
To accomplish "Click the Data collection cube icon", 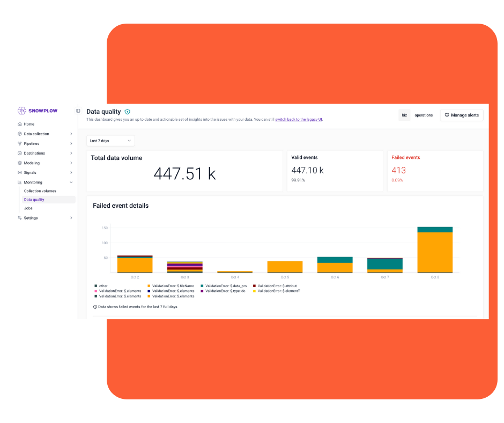I will [20, 134].
